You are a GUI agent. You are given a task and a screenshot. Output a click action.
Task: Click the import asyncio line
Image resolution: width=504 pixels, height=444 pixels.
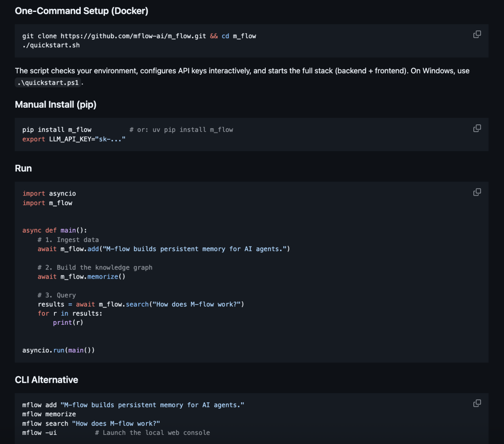[49, 194]
